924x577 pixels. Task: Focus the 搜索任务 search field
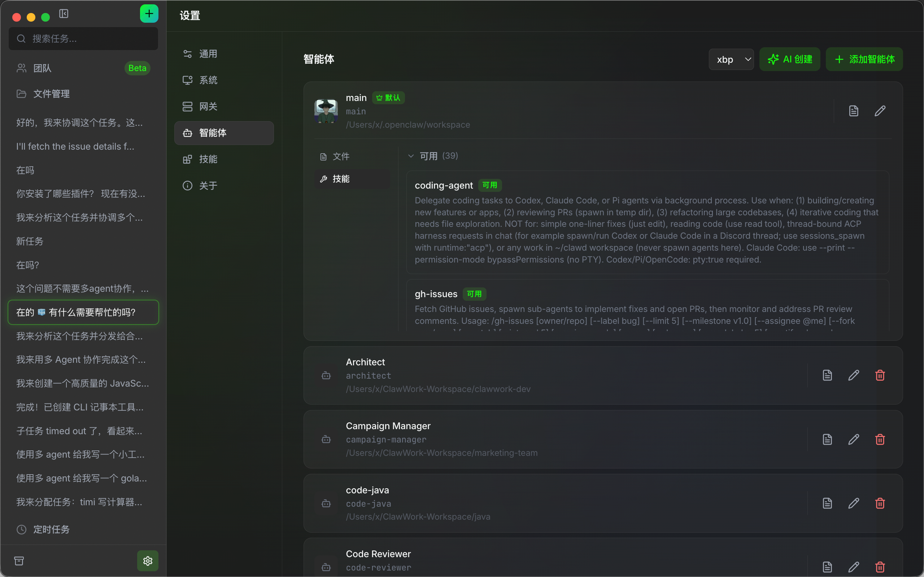pos(83,39)
